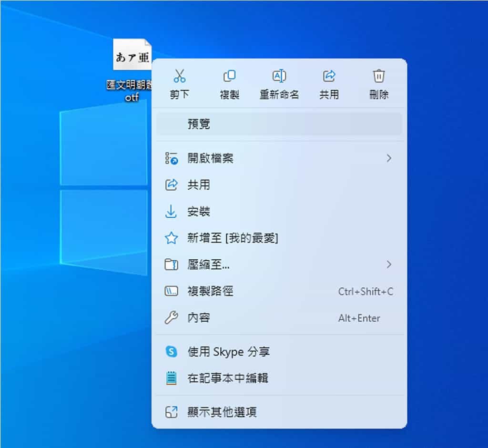Screen dimensions: 488x448
Task: Click the wrench icon beside 內容
Action: pyautogui.click(x=171, y=317)
